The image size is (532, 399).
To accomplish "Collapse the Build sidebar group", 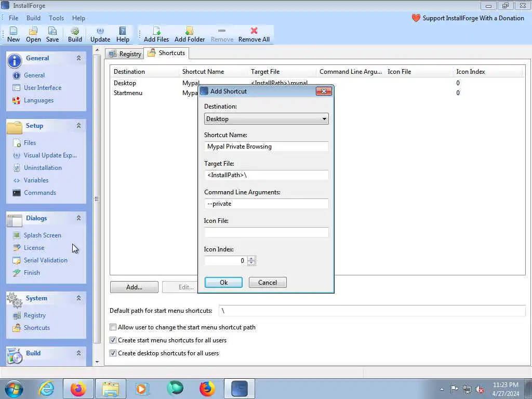I will 79,353.
